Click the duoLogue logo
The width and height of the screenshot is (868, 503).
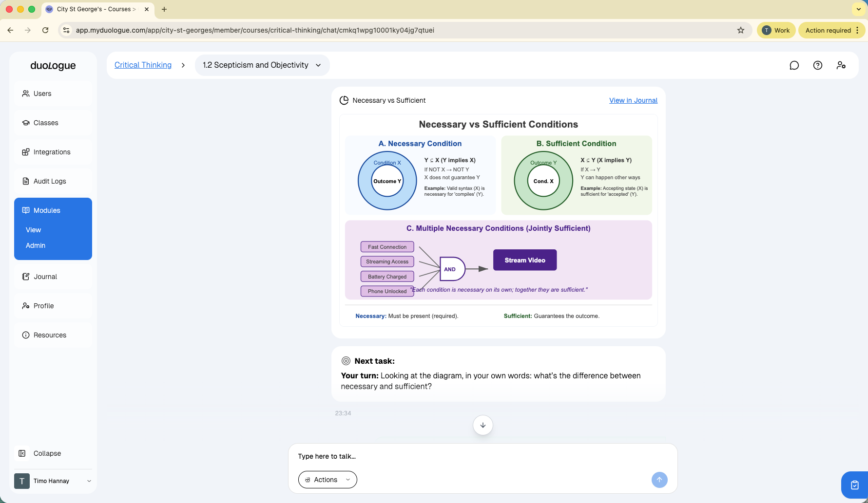point(53,66)
